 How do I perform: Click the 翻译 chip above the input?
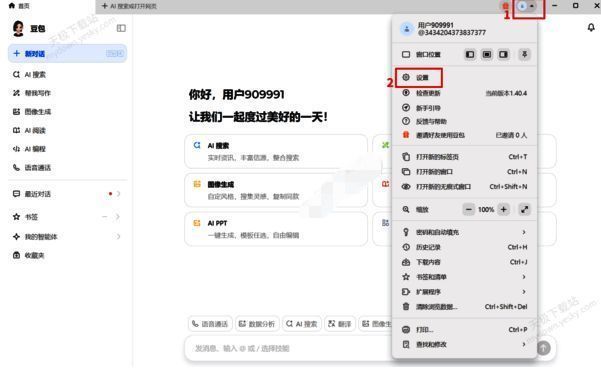point(340,324)
